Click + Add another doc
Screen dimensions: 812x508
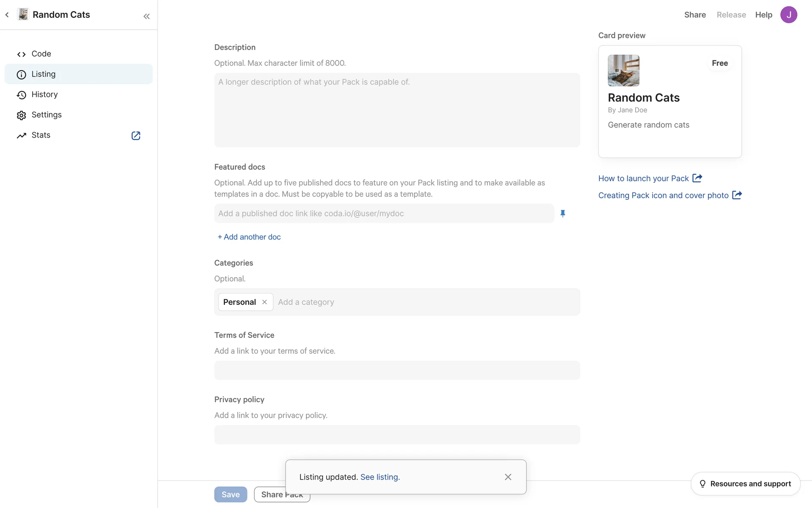click(249, 237)
